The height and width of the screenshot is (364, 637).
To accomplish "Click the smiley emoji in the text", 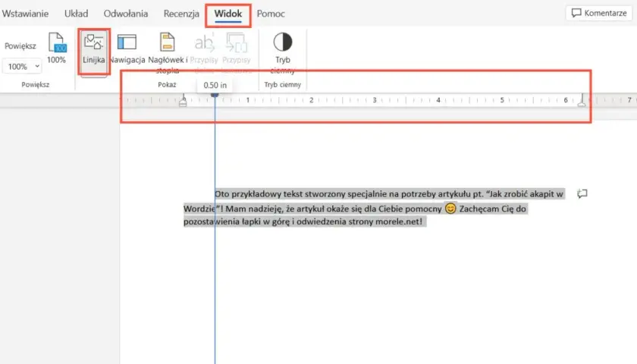I will pyautogui.click(x=450, y=209).
